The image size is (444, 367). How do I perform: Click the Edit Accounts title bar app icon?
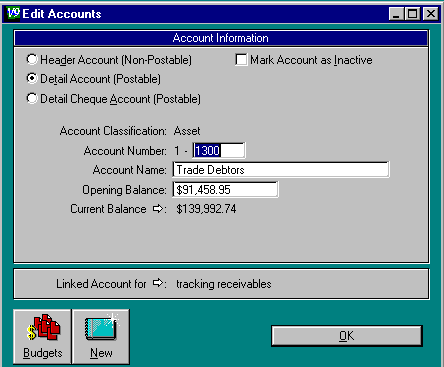(13, 14)
